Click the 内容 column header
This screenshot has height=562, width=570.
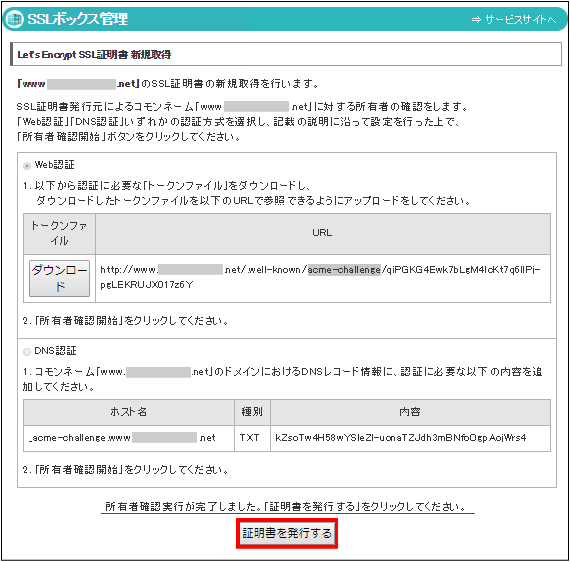tap(410, 412)
